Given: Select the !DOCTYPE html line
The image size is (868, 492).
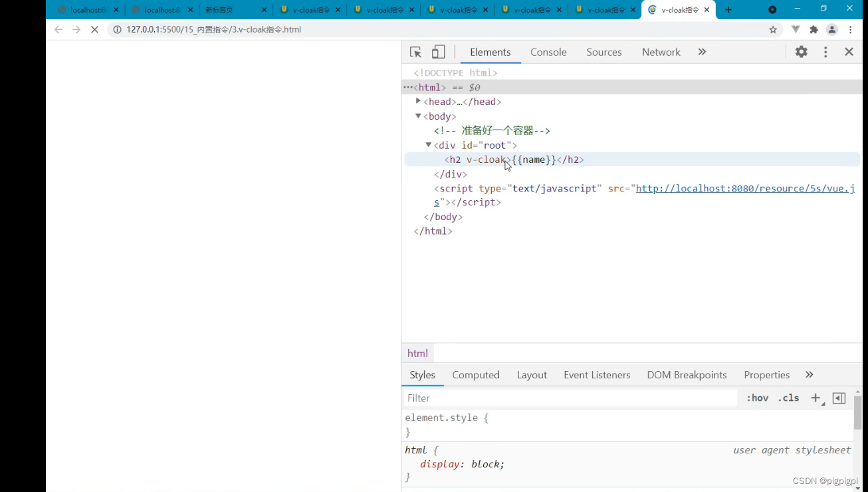Looking at the screenshot, I should click(x=455, y=72).
